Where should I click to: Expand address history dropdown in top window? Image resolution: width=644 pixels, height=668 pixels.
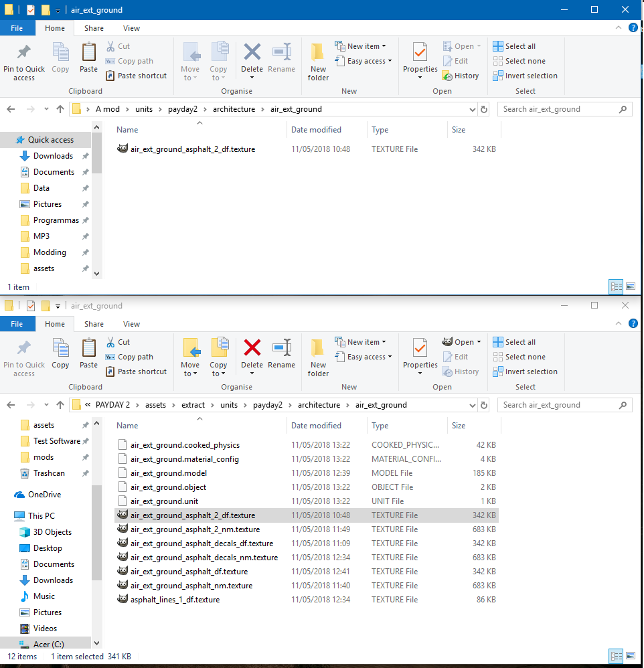tap(472, 109)
